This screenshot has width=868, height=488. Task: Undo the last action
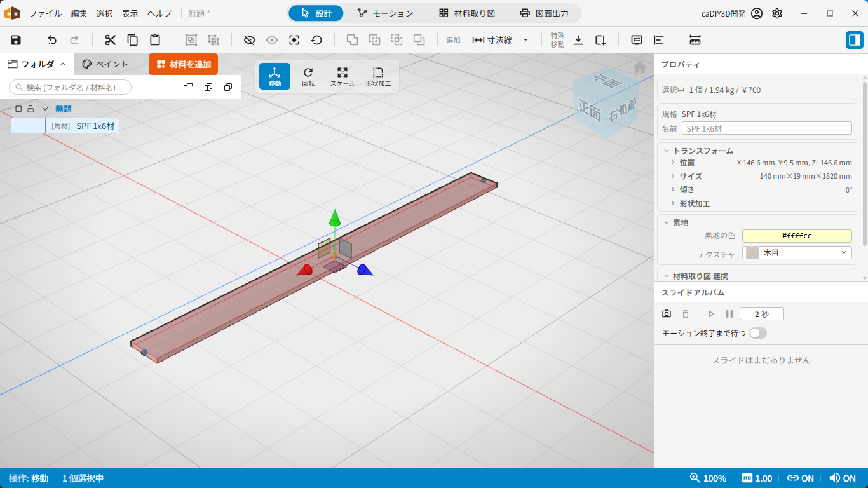52,40
